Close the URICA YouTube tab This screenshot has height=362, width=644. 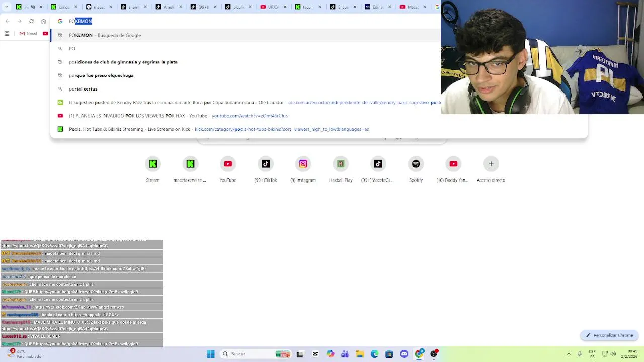tap(284, 7)
